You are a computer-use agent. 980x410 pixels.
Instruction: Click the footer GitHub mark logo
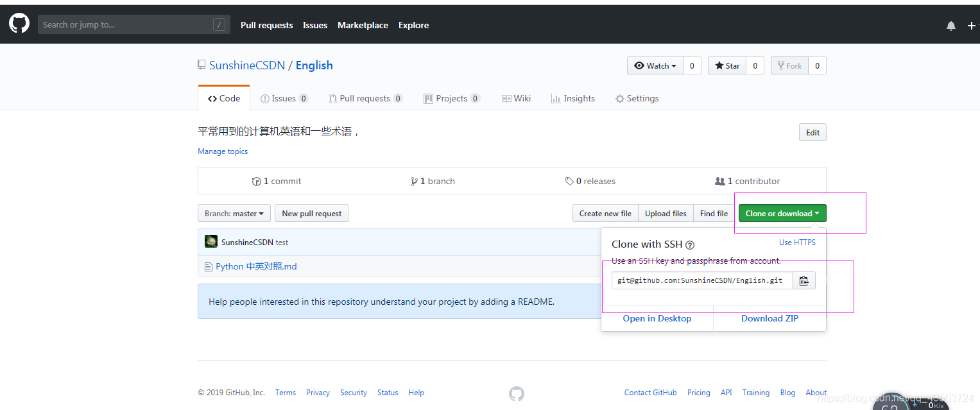tap(517, 393)
